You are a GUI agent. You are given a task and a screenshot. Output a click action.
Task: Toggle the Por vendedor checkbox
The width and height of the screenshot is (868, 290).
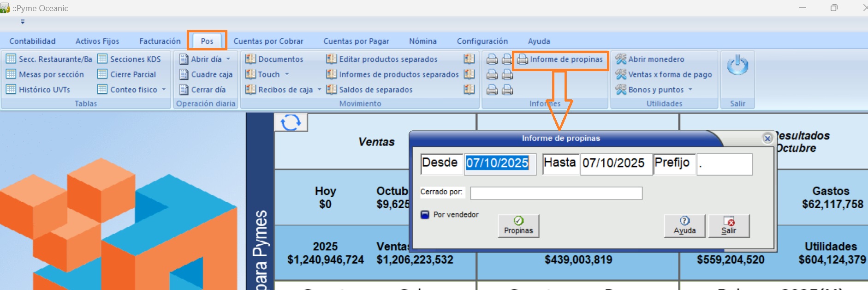click(x=425, y=215)
